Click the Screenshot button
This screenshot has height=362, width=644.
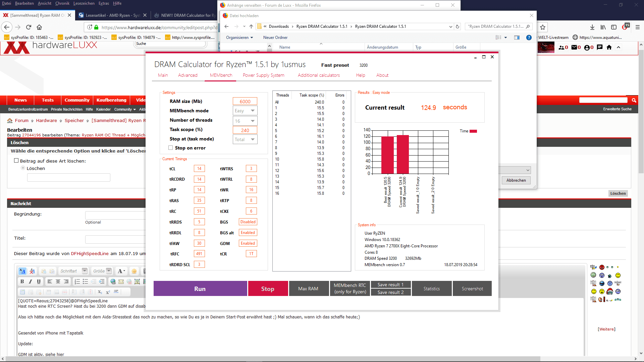(472, 289)
